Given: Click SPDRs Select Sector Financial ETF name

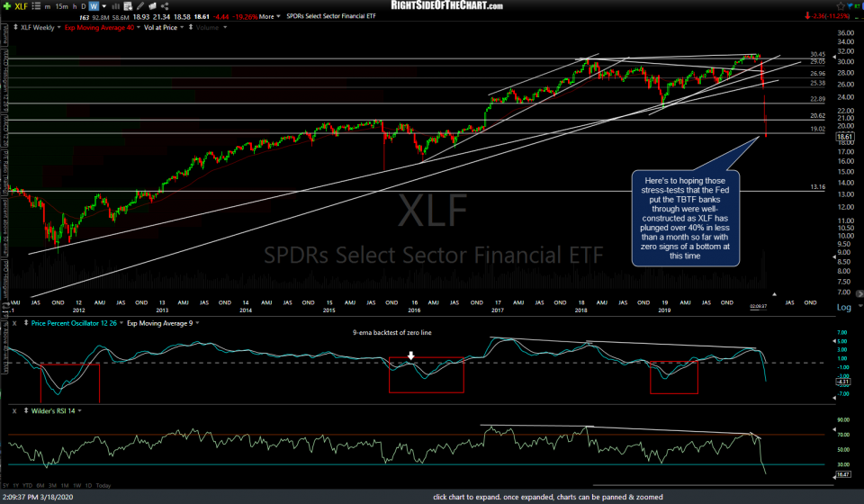Looking at the screenshot, I should [x=331, y=16].
